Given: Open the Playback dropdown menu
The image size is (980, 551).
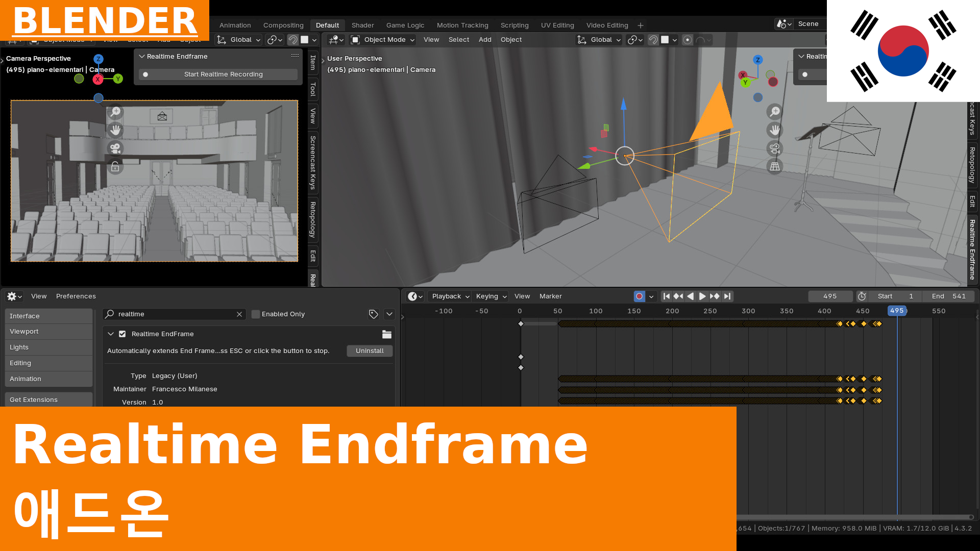Looking at the screenshot, I should (x=450, y=296).
